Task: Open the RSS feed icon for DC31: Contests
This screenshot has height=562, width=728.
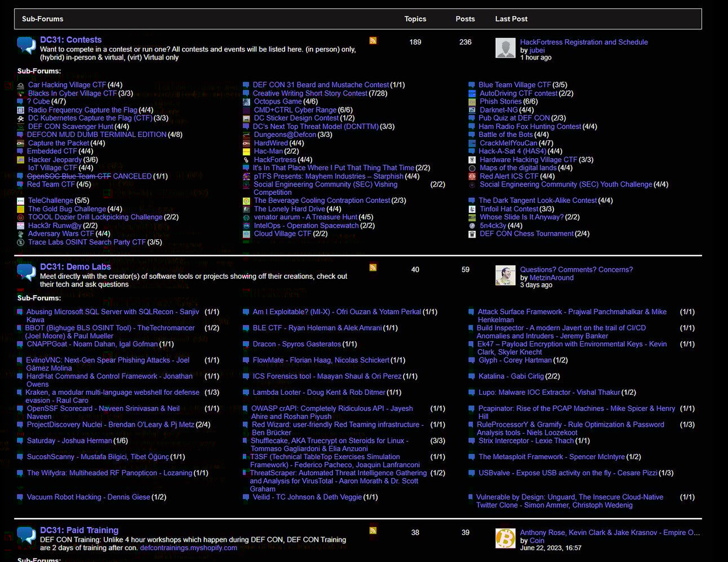Action: (x=373, y=41)
